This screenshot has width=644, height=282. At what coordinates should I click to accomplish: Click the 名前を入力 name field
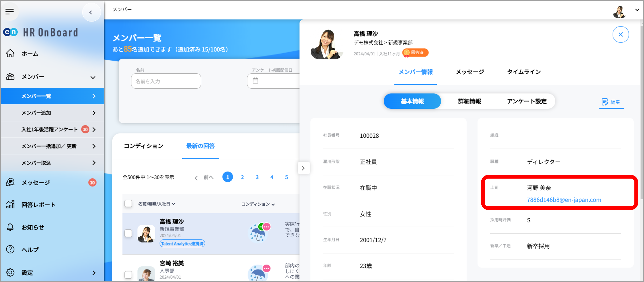click(166, 81)
